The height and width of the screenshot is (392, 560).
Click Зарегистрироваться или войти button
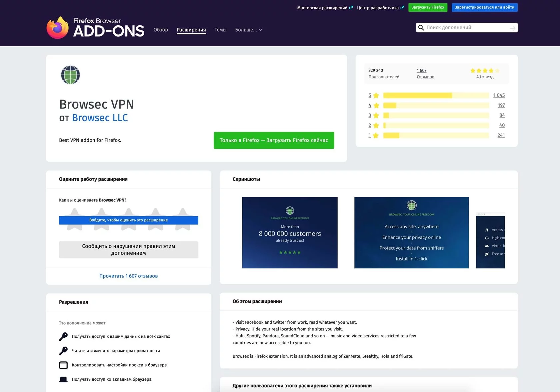pos(484,7)
